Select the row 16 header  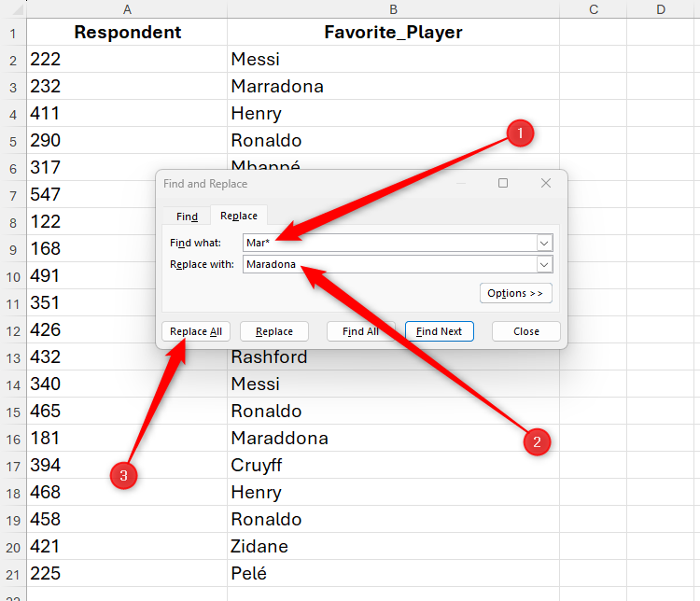tap(13, 438)
